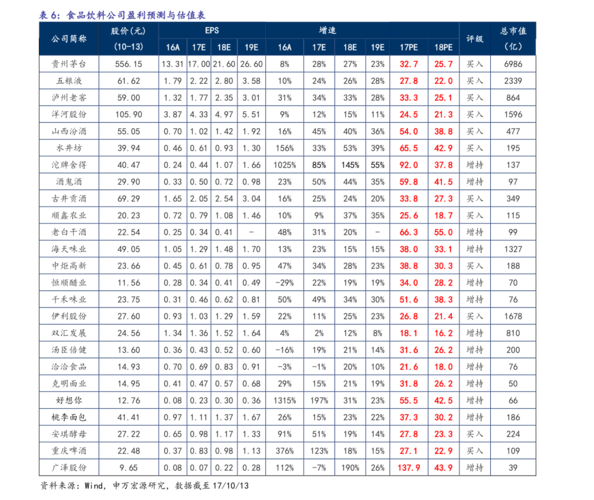Select stock price '24.56'
Viewport: 594px width, 500px height.
(x=128, y=333)
